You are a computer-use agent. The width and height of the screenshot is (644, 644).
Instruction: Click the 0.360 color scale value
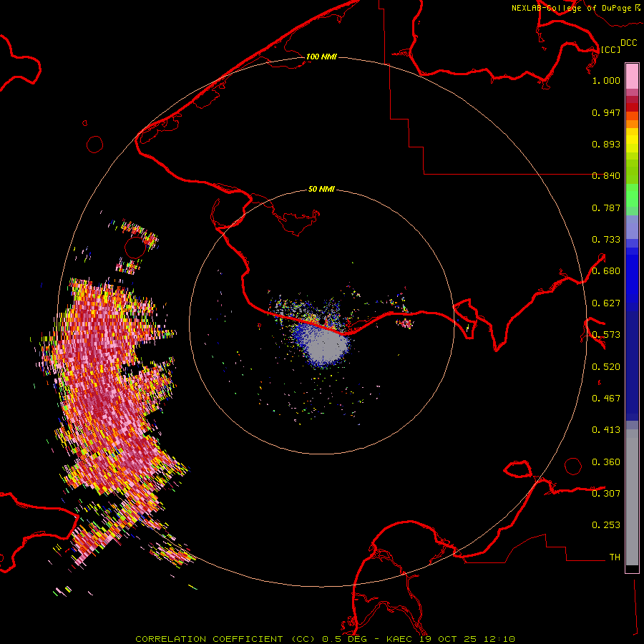[x=606, y=462]
